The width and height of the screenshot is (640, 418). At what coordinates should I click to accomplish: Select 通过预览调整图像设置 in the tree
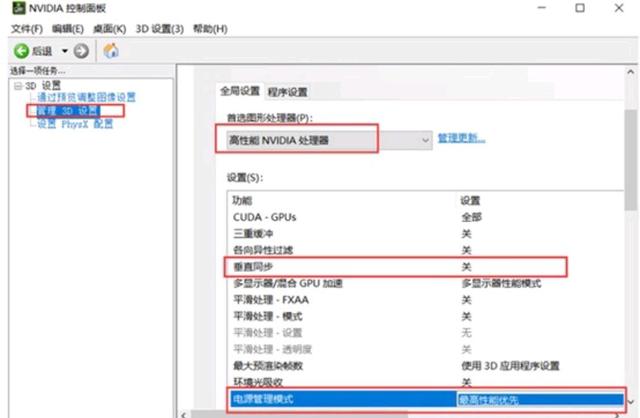click(x=87, y=97)
